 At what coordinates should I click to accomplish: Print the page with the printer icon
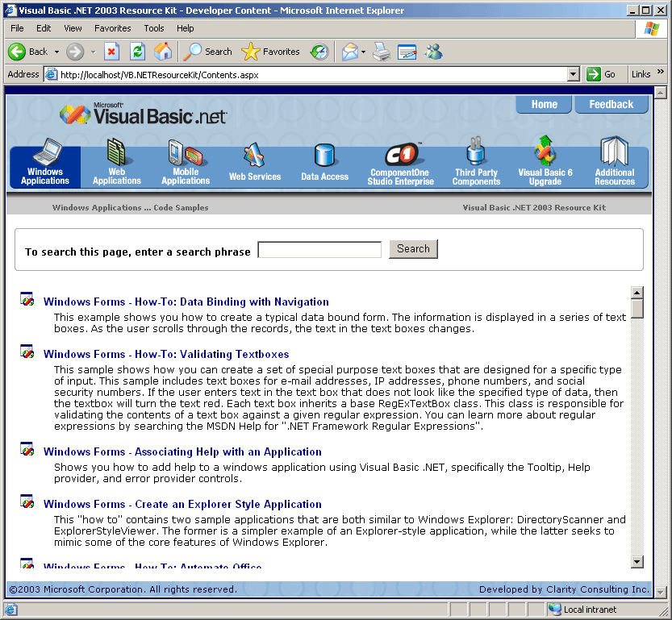click(x=382, y=52)
